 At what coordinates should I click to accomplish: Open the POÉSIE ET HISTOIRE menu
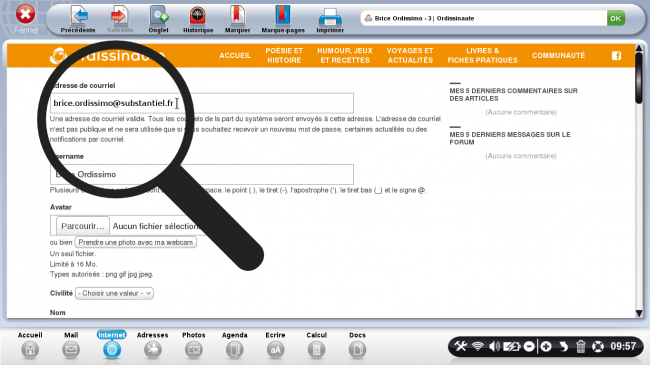284,55
